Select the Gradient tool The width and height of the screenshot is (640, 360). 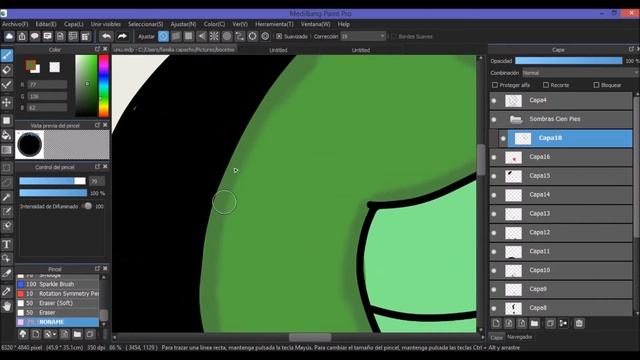(7, 150)
